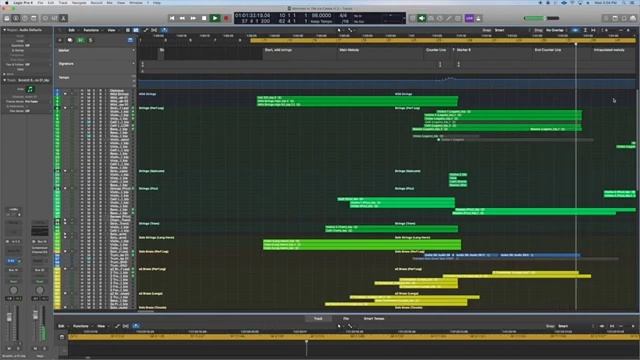Open the Library panel from control bar

click(x=7, y=18)
